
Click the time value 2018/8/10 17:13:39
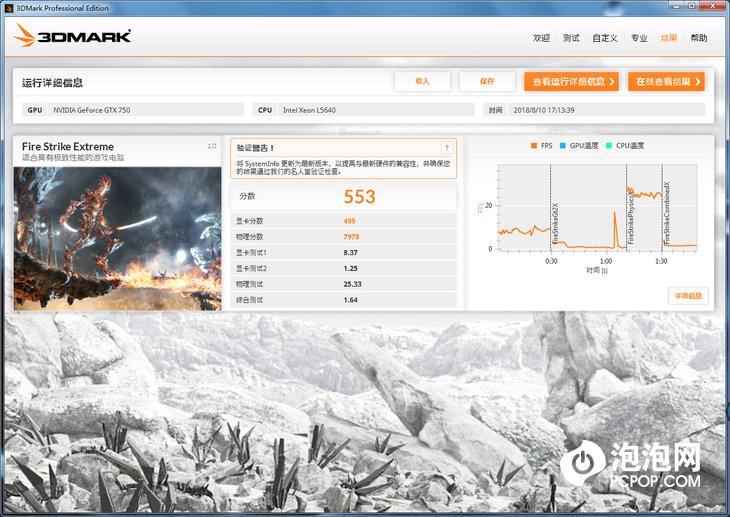(x=544, y=110)
